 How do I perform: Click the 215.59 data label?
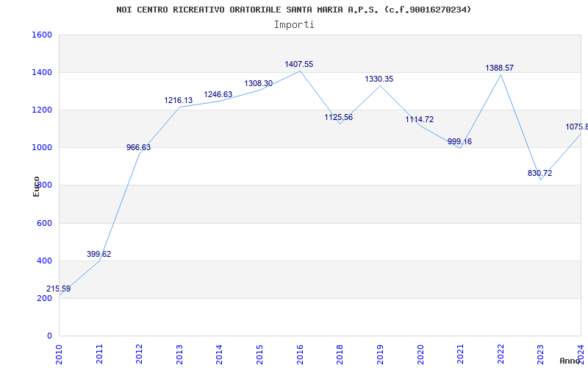[x=59, y=289]
